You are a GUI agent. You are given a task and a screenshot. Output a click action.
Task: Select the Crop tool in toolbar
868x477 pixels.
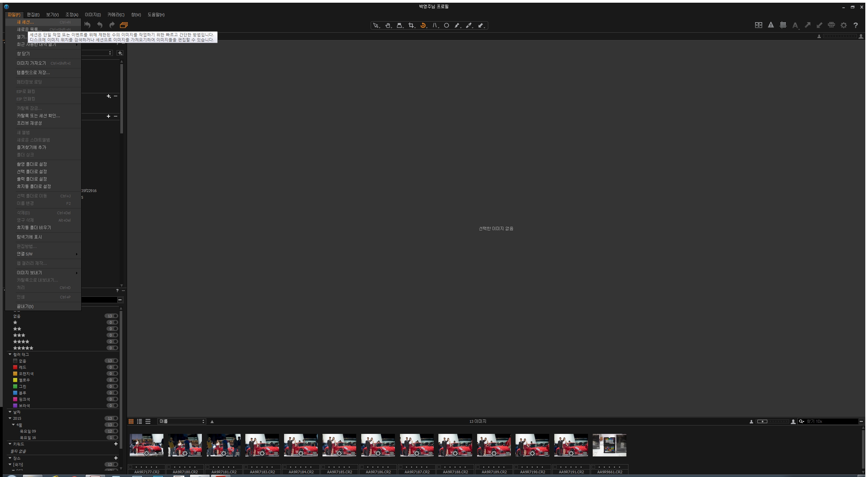pyautogui.click(x=411, y=25)
